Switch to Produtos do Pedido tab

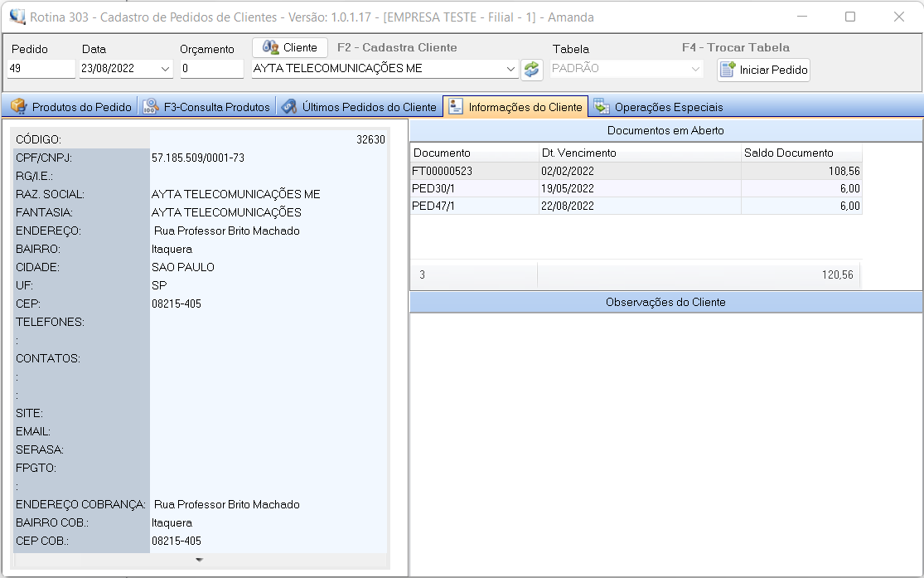click(x=71, y=107)
